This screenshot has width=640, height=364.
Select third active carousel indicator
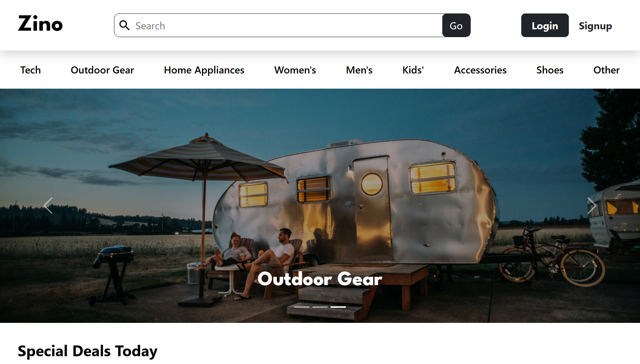coord(338,307)
